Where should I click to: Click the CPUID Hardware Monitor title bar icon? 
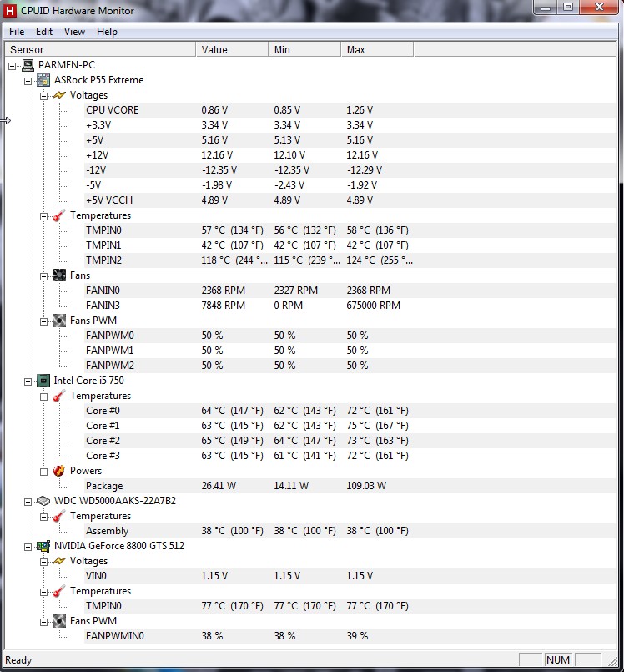coord(9,10)
